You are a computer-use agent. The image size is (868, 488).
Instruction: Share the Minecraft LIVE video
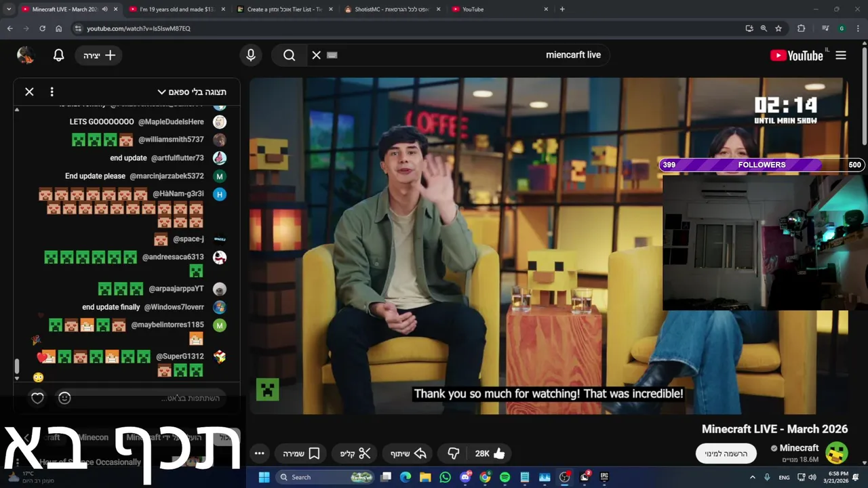(408, 453)
